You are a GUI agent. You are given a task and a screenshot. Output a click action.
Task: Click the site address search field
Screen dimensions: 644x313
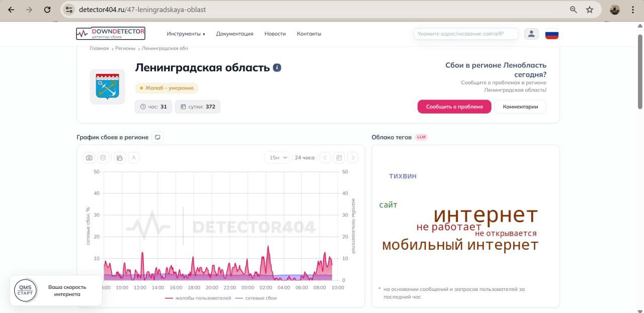(466, 34)
